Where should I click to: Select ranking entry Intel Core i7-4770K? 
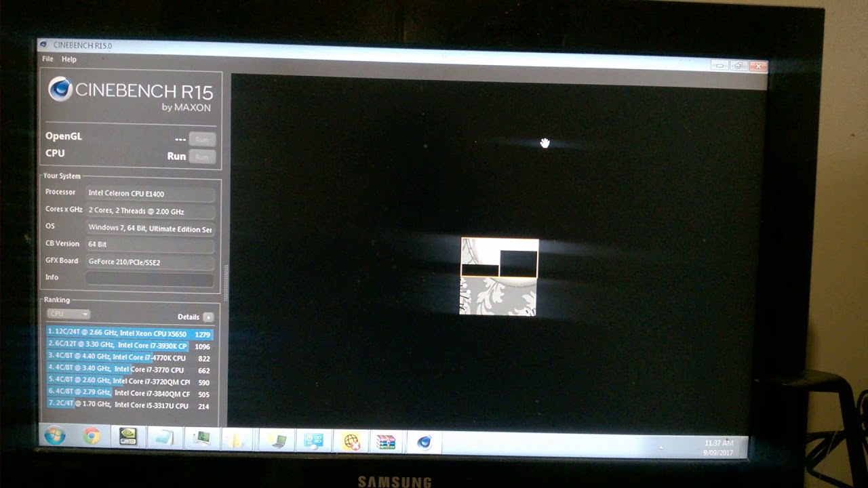coord(130,357)
